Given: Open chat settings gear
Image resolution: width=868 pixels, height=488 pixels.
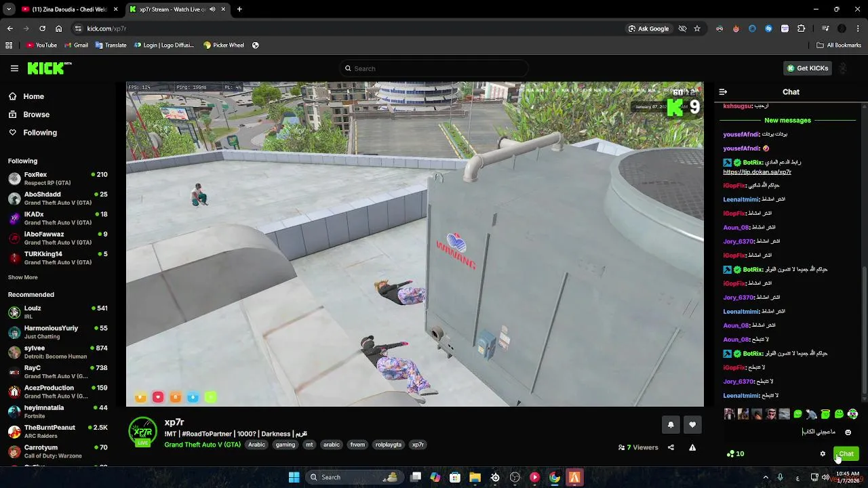Looking at the screenshot, I should coord(823,454).
